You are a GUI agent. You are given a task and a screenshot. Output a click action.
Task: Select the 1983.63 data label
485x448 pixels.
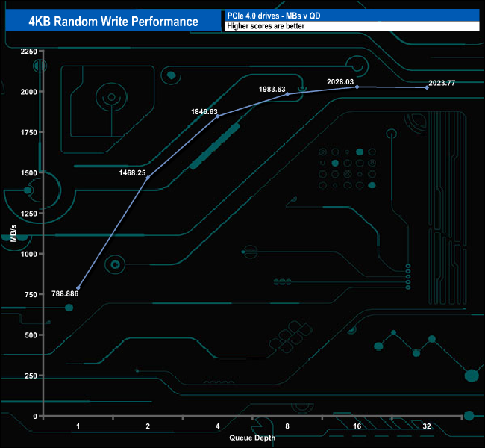tap(272, 90)
